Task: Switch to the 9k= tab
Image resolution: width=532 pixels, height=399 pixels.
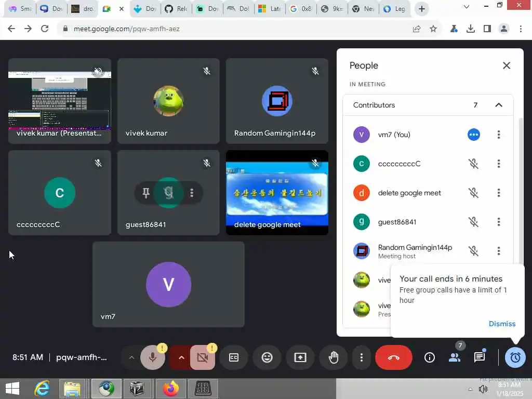Action: point(332,9)
